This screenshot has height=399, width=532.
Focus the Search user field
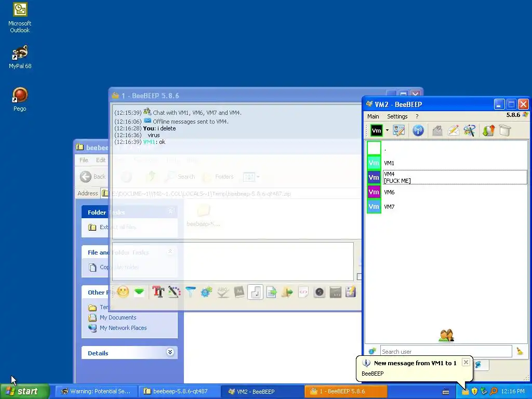[x=446, y=352]
